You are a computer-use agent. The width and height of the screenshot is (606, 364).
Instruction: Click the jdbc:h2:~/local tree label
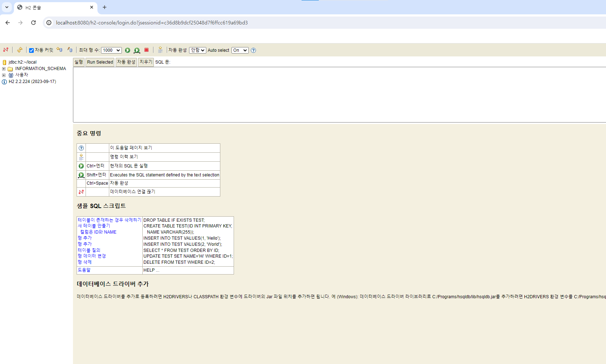tap(23, 62)
